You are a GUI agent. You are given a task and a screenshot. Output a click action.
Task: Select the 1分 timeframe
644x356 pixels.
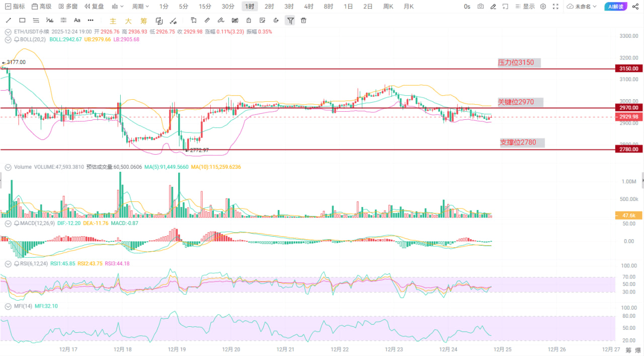pos(164,7)
